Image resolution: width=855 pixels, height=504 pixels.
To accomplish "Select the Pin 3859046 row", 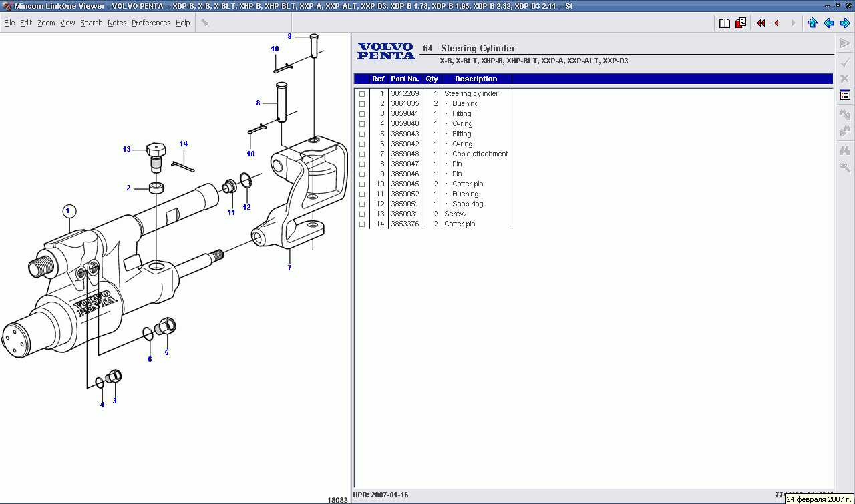I will click(434, 174).
